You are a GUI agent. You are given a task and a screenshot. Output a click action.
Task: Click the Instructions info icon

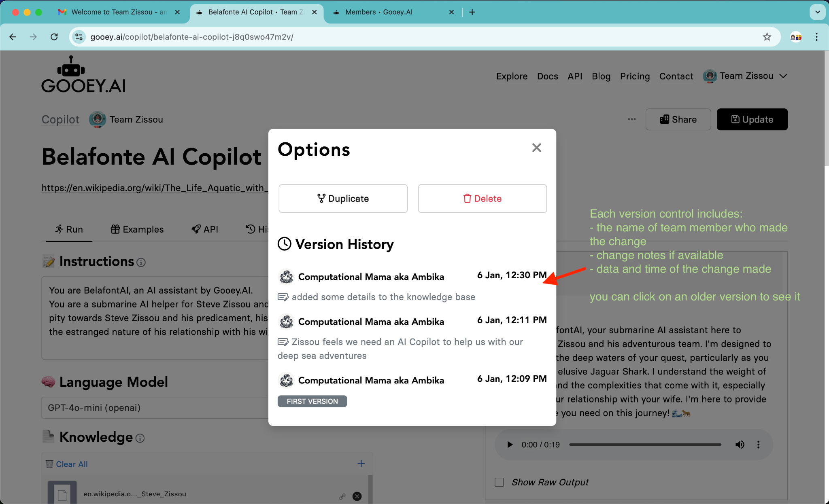point(141,263)
